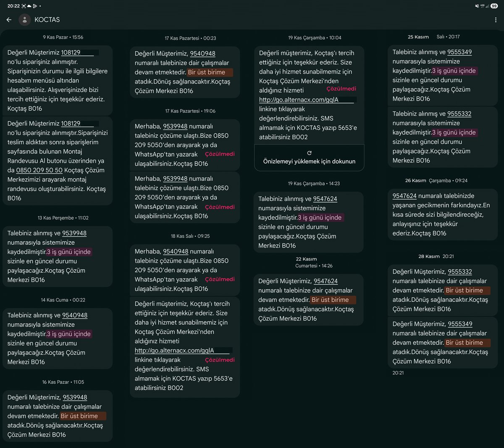
Task: Tap 9555332 in the 25 Kasım Talebiniz alınmış message
Action: point(459,114)
